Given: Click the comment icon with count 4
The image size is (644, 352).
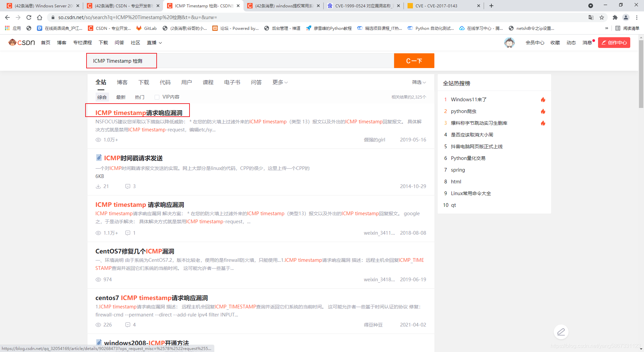Looking at the screenshot, I should coord(128,325).
